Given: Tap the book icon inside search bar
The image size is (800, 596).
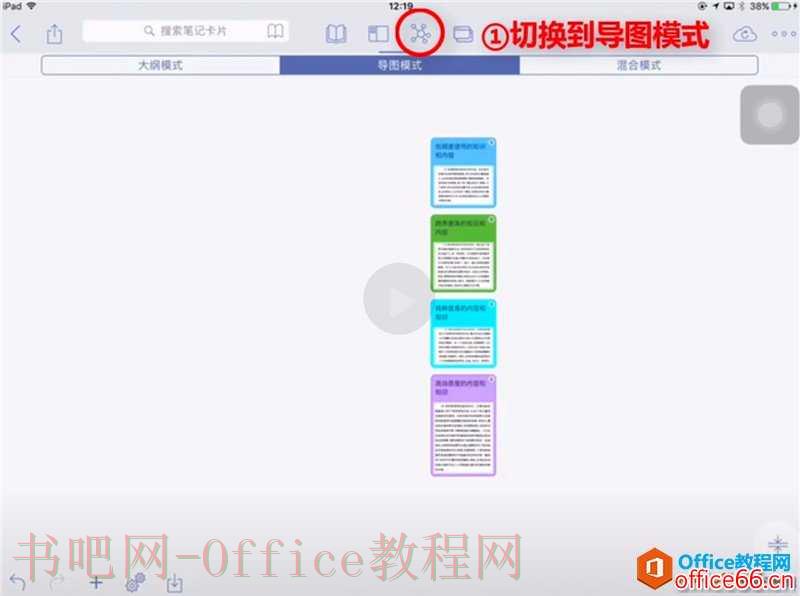Looking at the screenshot, I should click(x=276, y=31).
